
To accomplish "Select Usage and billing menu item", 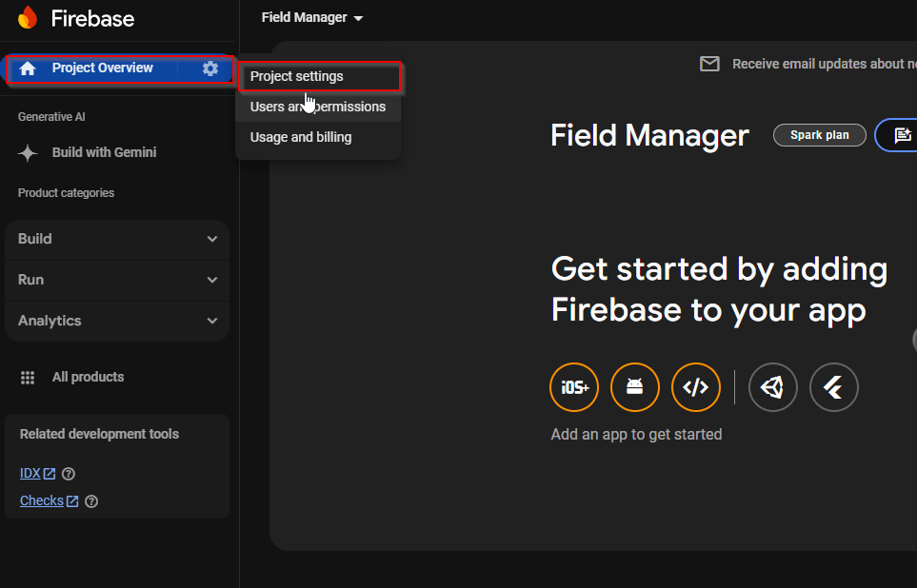I will pos(319,137).
